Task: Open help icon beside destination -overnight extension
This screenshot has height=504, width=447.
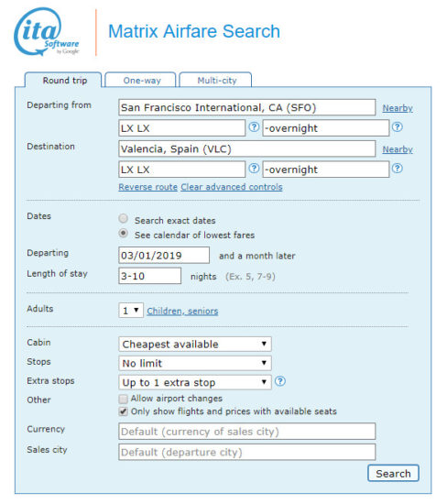Action: [398, 168]
